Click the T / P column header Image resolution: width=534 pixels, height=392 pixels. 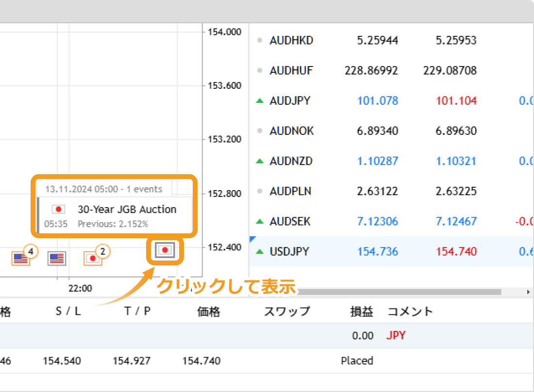point(137,311)
